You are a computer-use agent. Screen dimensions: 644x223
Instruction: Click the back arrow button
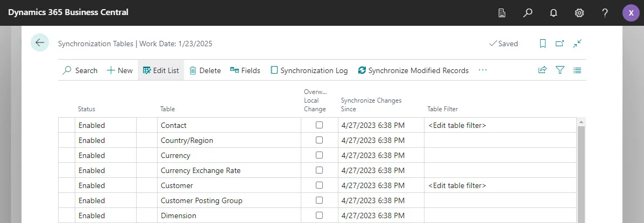tap(40, 43)
